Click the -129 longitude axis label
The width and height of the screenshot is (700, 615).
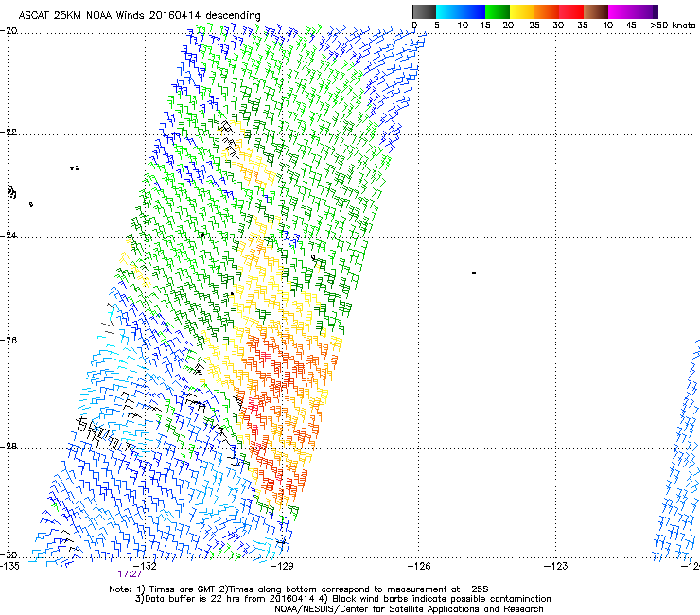282,566
